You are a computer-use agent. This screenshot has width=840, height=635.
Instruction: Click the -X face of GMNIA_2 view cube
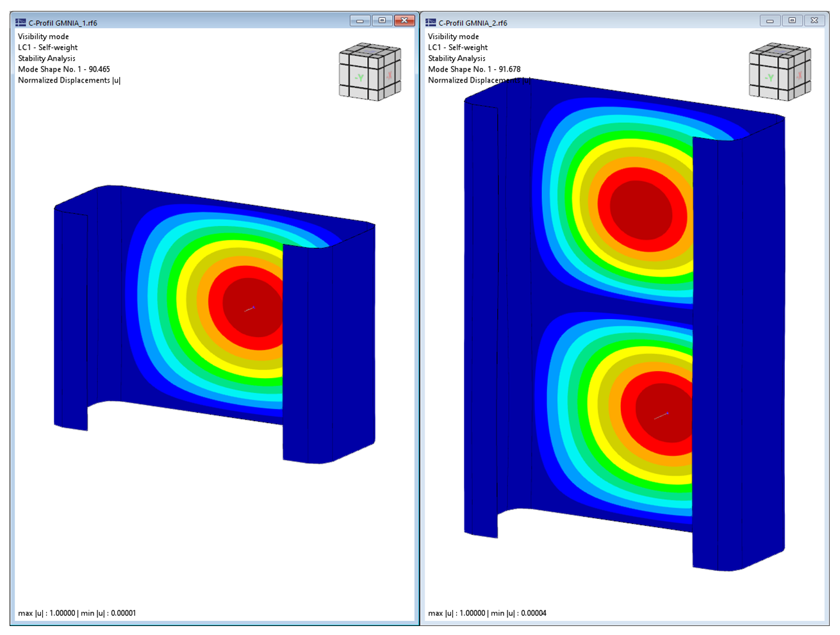799,75
